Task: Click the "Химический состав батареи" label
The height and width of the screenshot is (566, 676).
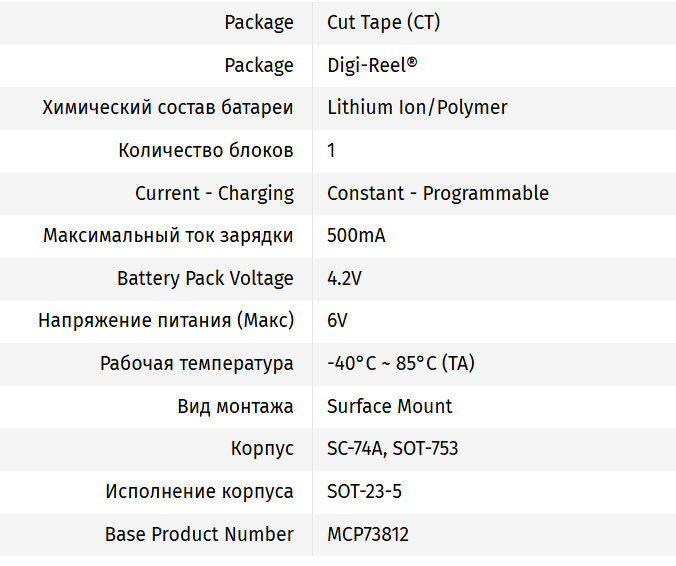Action: coord(168,108)
